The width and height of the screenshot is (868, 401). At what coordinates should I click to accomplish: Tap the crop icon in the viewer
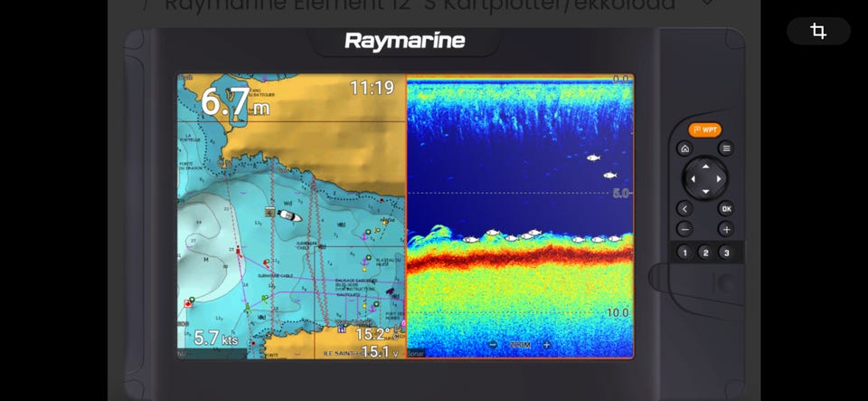818,31
